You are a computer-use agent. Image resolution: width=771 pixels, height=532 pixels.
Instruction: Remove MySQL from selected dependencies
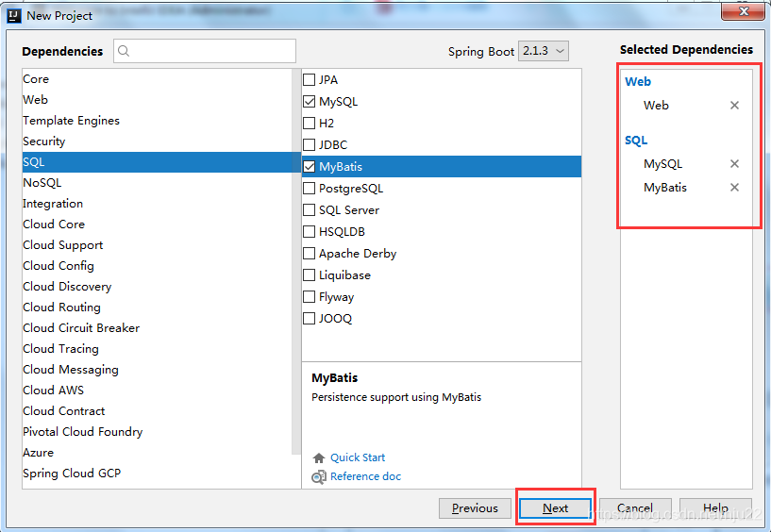coord(734,164)
